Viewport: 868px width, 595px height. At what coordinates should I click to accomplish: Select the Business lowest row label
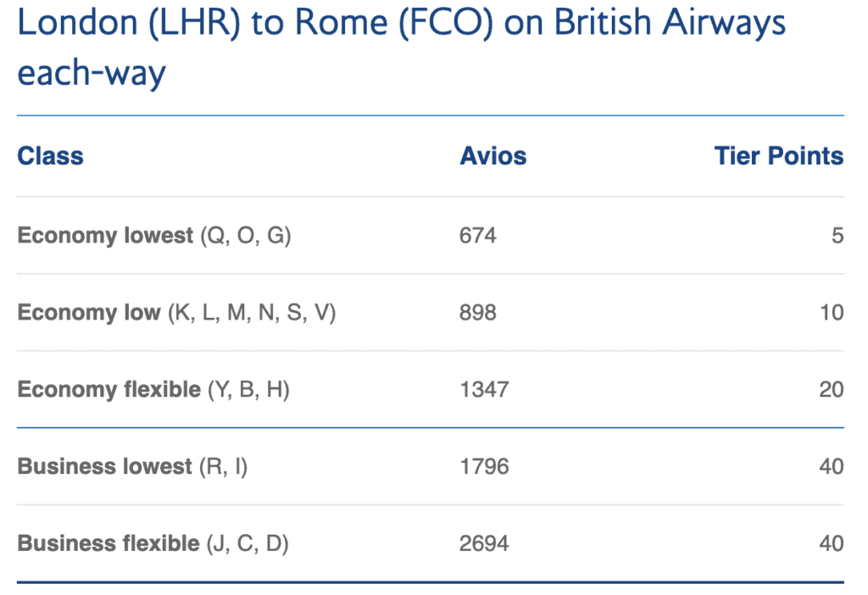[x=104, y=467]
